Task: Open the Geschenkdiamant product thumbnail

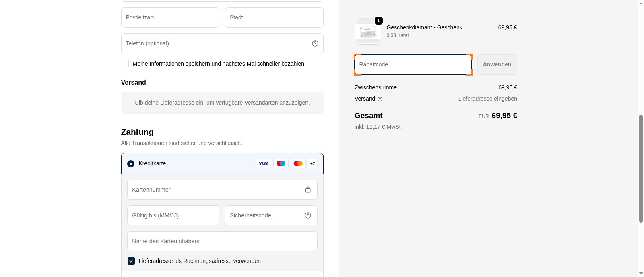Action: click(x=368, y=31)
